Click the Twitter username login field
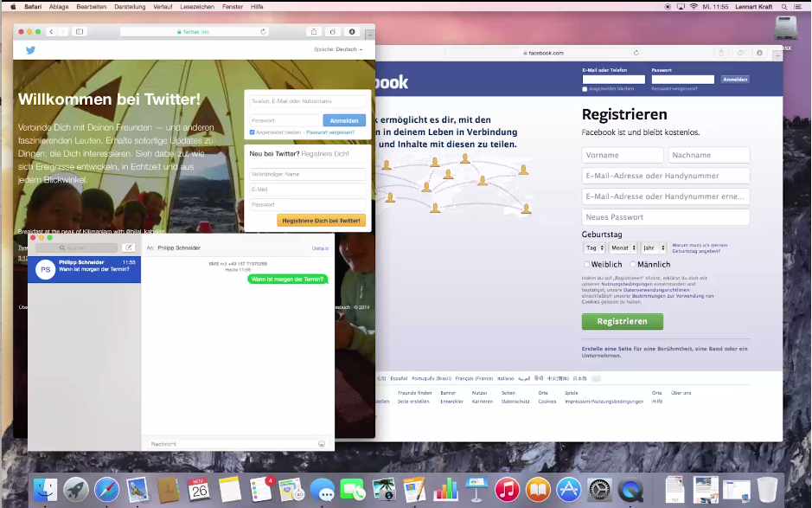 tap(308, 101)
